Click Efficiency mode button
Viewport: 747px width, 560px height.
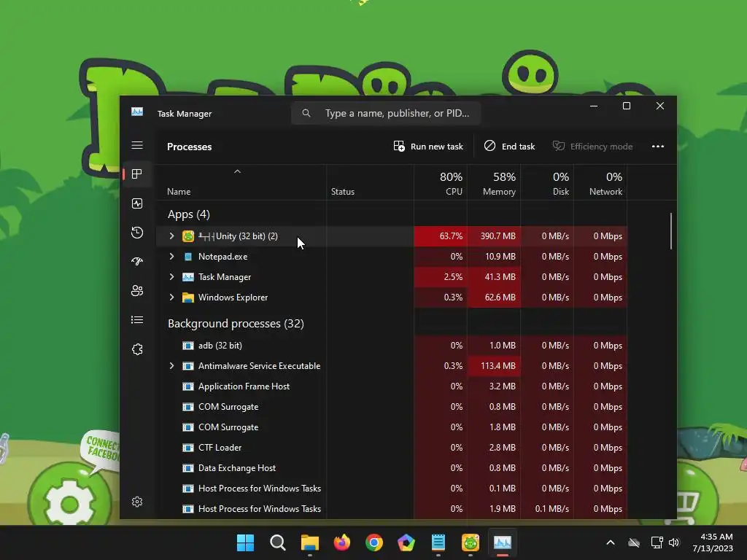pos(592,146)
